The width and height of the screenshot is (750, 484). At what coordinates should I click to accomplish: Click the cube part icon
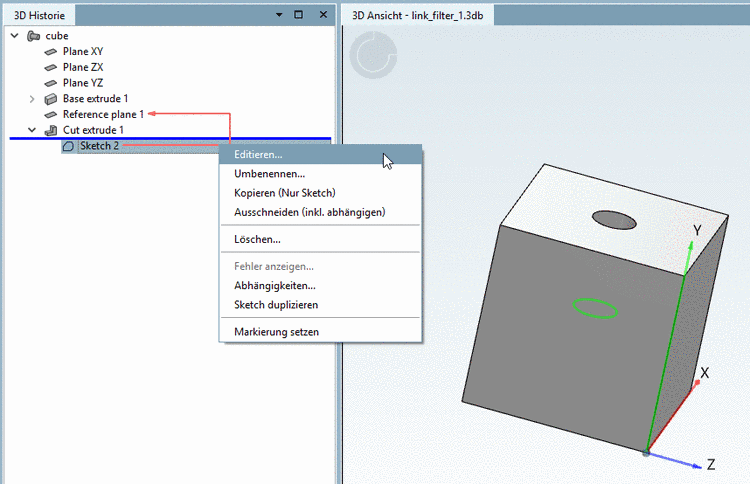pos(33,36)
